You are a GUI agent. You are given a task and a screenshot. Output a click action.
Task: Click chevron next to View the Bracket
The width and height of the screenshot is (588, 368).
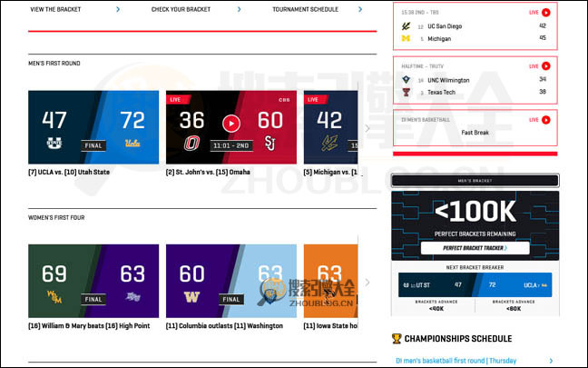click(x=118, y=9)
